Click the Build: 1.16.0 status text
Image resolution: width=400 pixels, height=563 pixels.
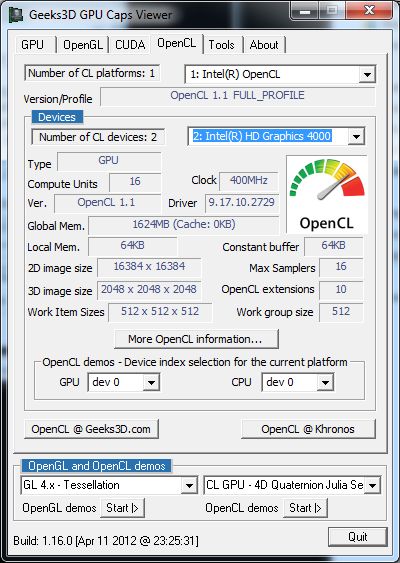(x=106, y=541)
